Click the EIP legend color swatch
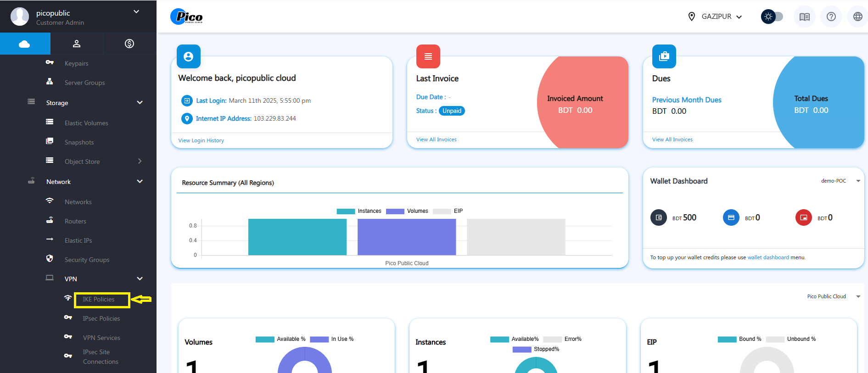The image size is (868, 373). pos(442,211)
